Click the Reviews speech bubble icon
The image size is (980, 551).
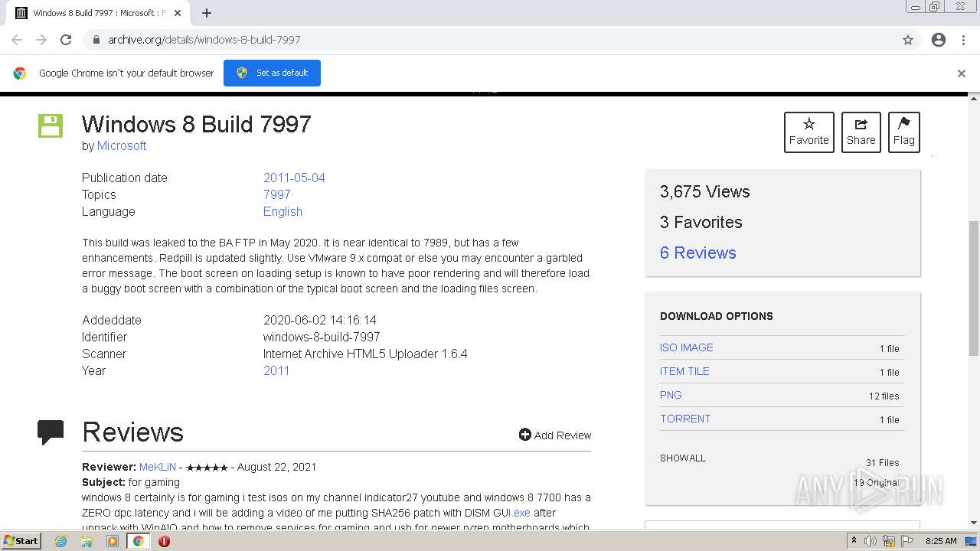[x=51, y=432]
